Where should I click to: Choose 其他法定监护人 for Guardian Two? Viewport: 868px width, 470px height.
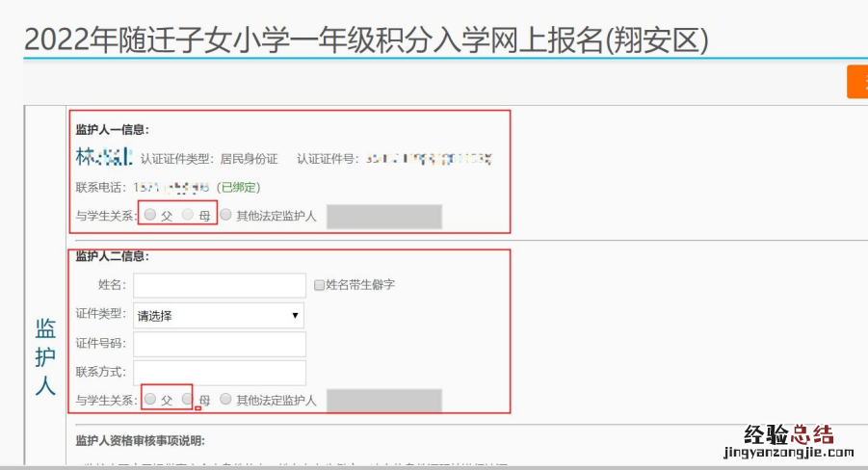pyautogui.click(x=226, y=399)
